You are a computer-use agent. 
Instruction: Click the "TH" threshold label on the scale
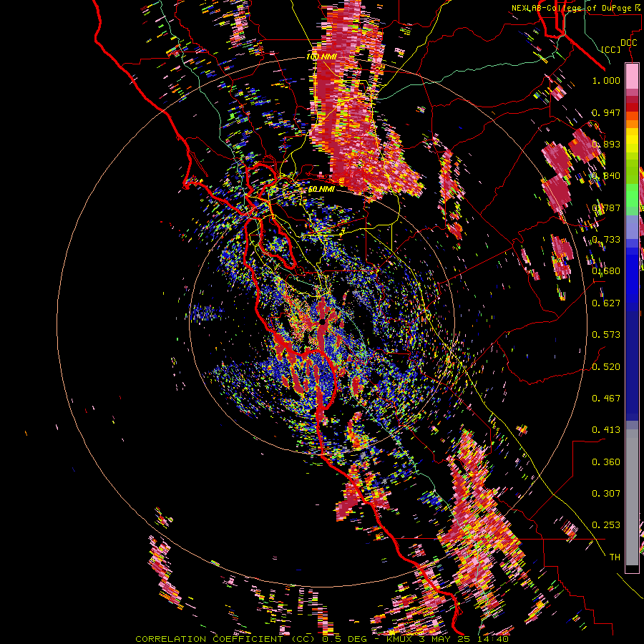tap(615, 557)
